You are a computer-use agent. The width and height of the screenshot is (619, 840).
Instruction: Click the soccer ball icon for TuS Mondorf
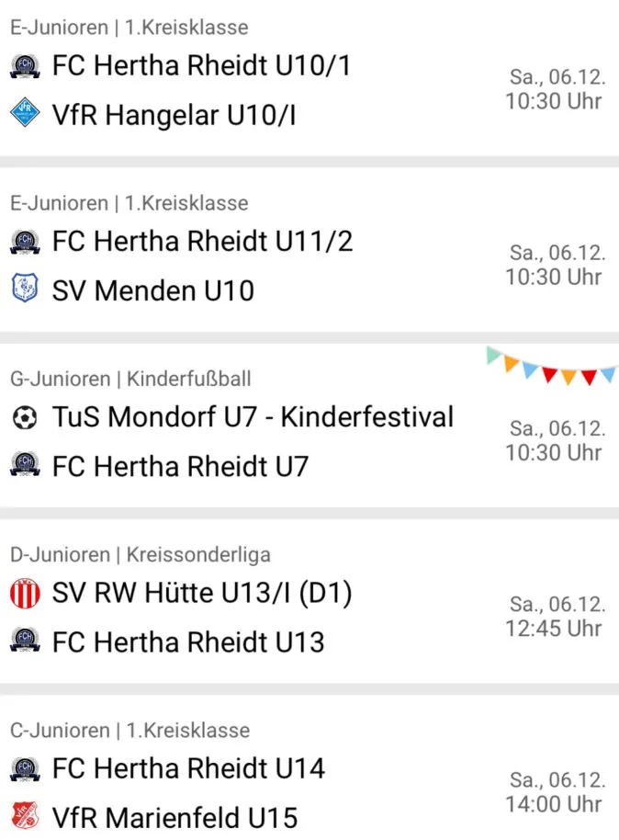pyautogui.click(x=24, y=418)
